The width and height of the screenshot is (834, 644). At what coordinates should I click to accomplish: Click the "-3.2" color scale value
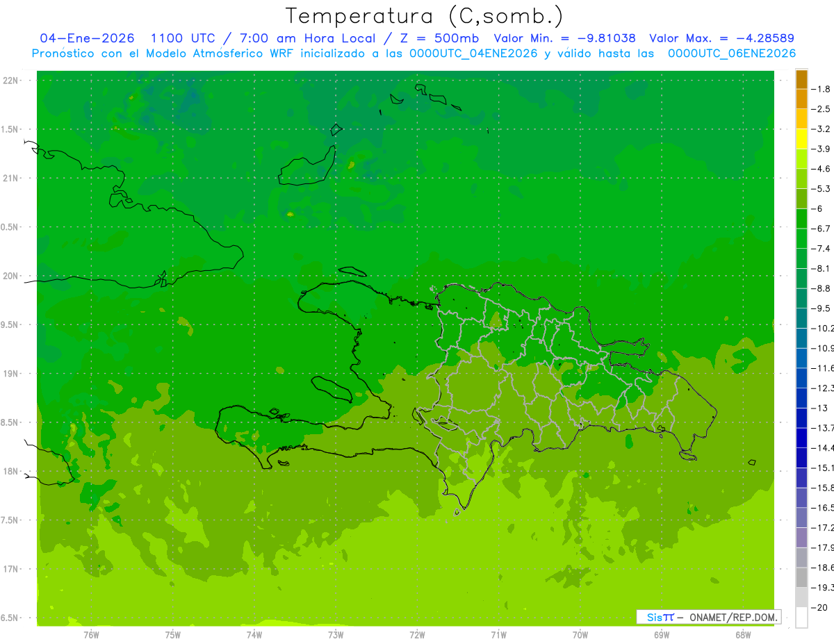pyautogui.click(x=822, y=129)
